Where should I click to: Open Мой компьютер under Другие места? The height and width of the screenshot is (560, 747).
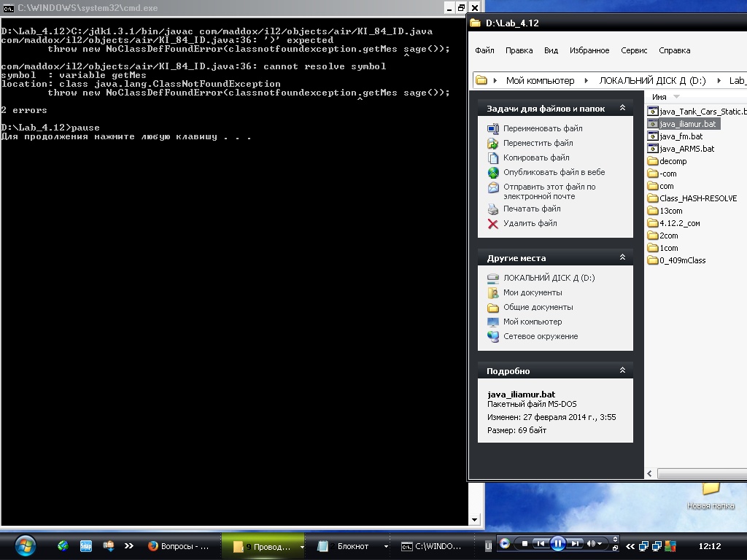click(x=533, y=322)
